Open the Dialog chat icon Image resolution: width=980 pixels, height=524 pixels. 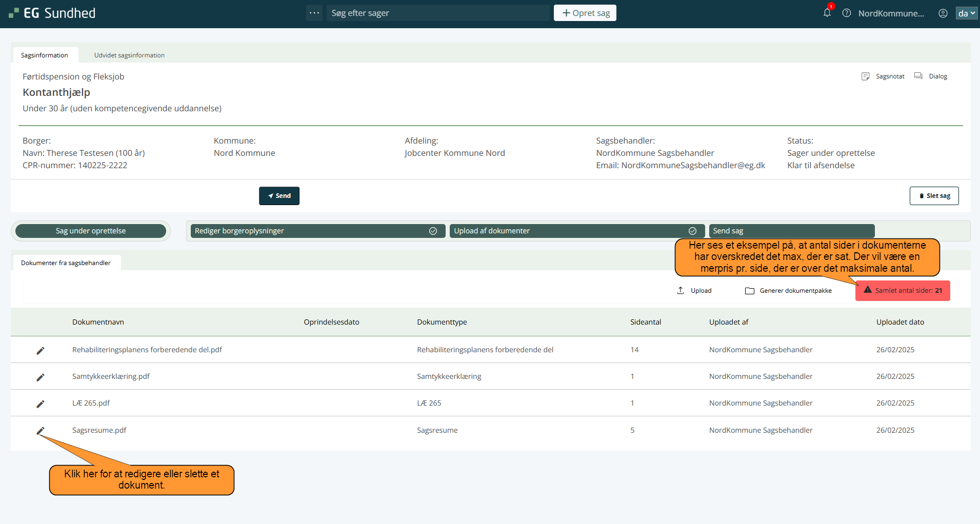[918, 76]
